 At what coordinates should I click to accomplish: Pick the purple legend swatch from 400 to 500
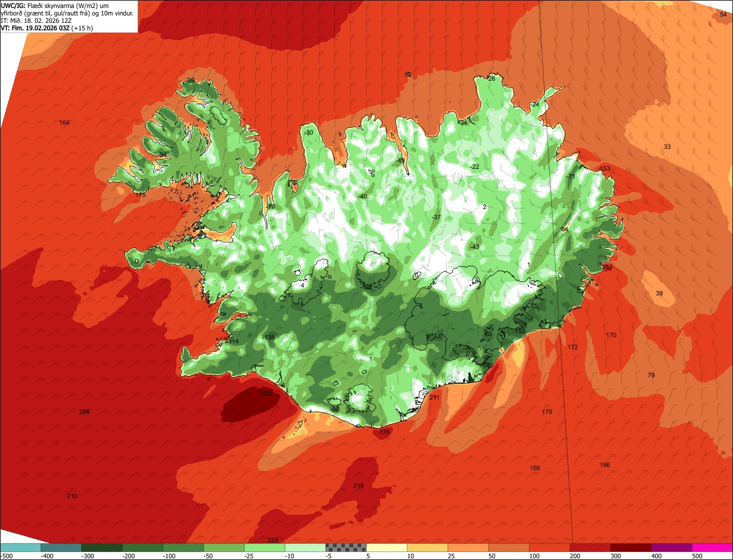coord(672,547)
